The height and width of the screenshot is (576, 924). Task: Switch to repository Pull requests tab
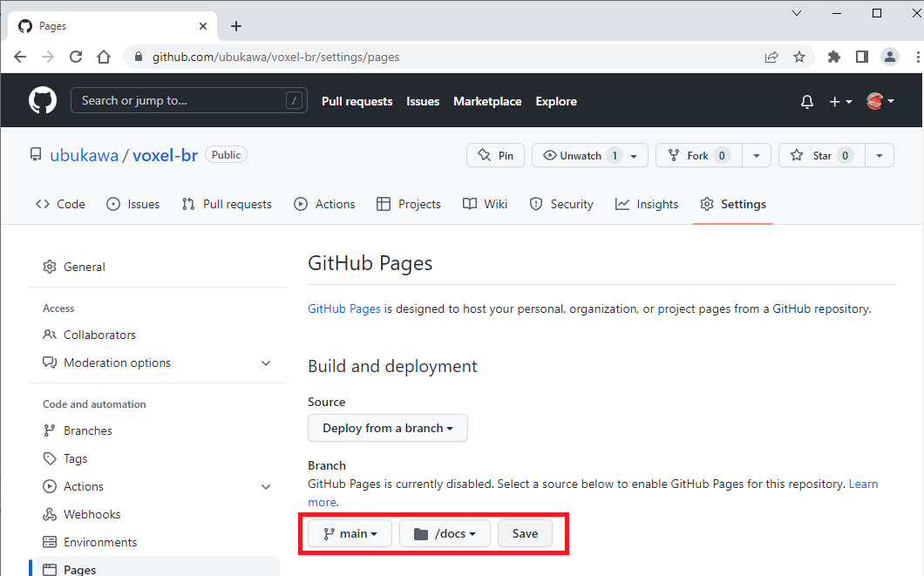[x=227, y=205]
